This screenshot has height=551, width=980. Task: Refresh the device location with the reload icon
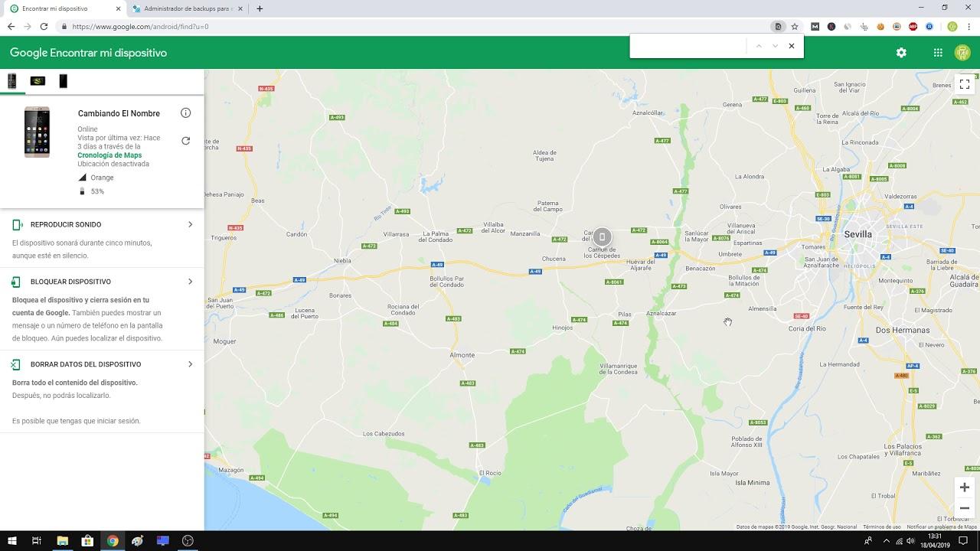185,141
